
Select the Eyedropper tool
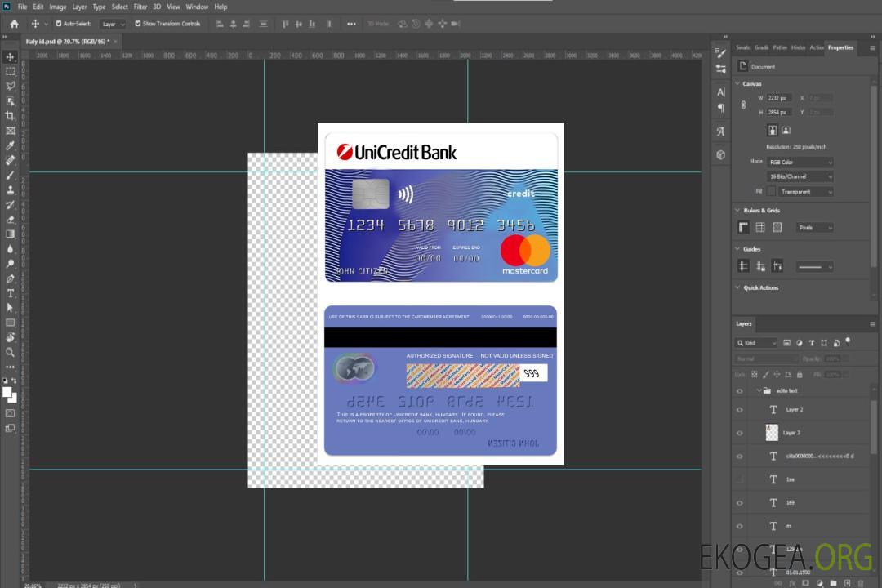tap(10, 145)
